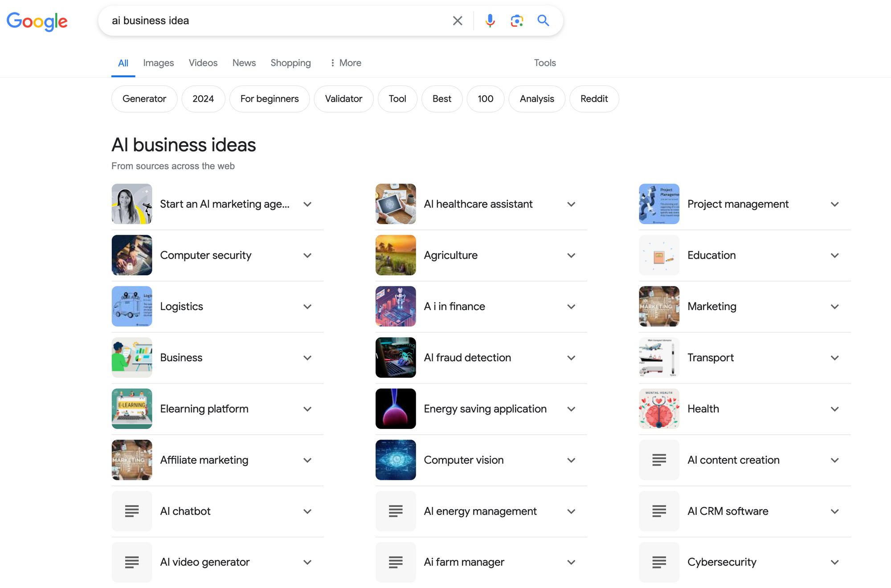Screen dimensions: 891x588
Task: Expand the AI fraud detection chevron
Action: pos(571,358)
